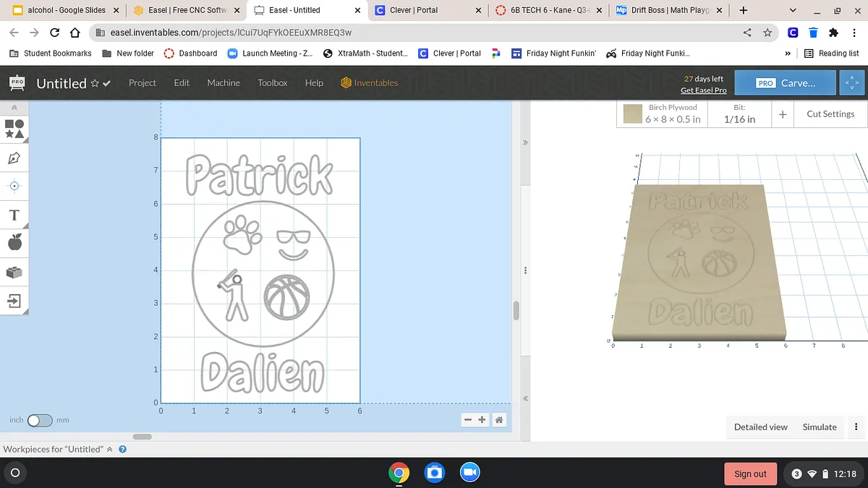Image resolution: width=868 pixels, height=488 pixels.
Task: Open the apple icon library
Action: point(14,243)
